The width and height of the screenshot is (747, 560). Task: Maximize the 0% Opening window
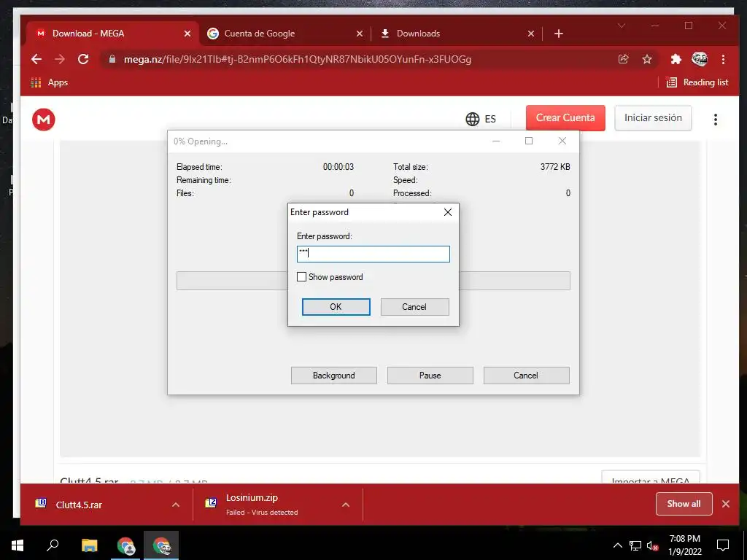tap(529, 141)
